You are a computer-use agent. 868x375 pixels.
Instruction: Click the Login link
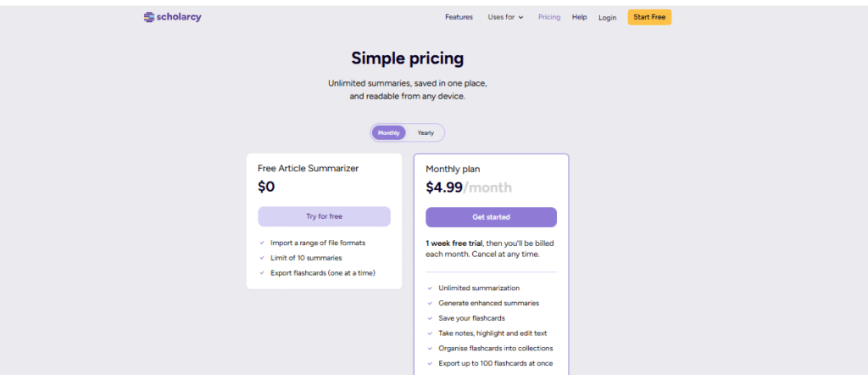(607, 18)
